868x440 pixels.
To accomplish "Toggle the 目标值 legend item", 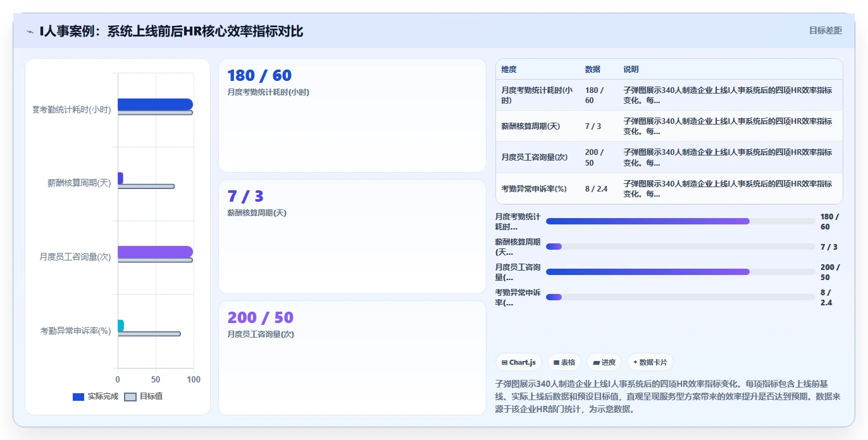I will point(144,396).
